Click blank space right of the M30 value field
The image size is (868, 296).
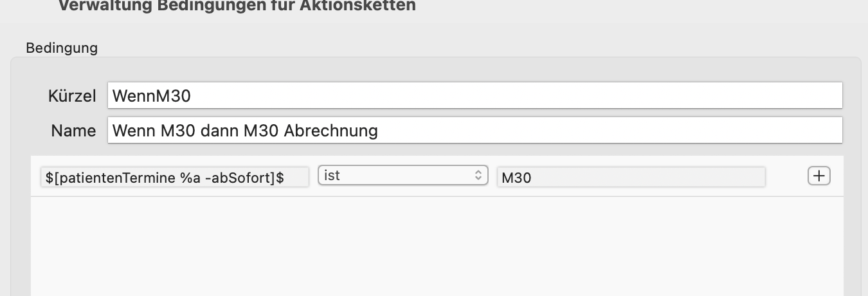click(x=786, y=176)
